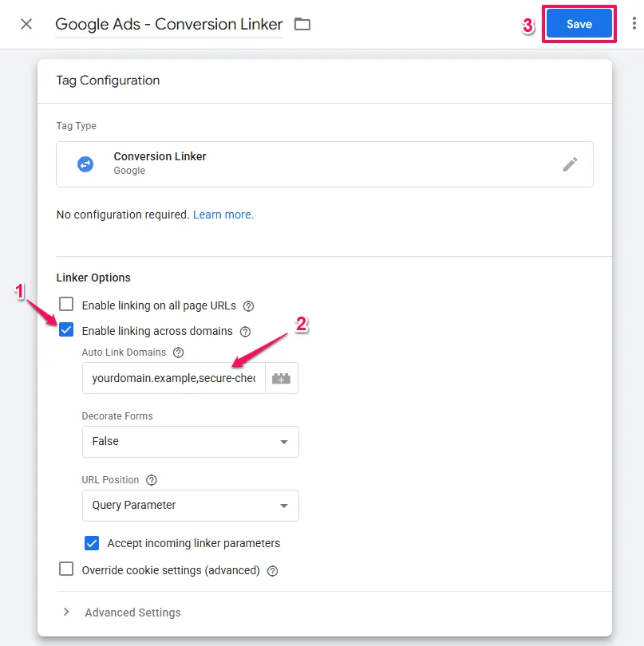Click the pencil icon to edit tag type
This screenshot has width=644, height=646.
pos(570,164)
